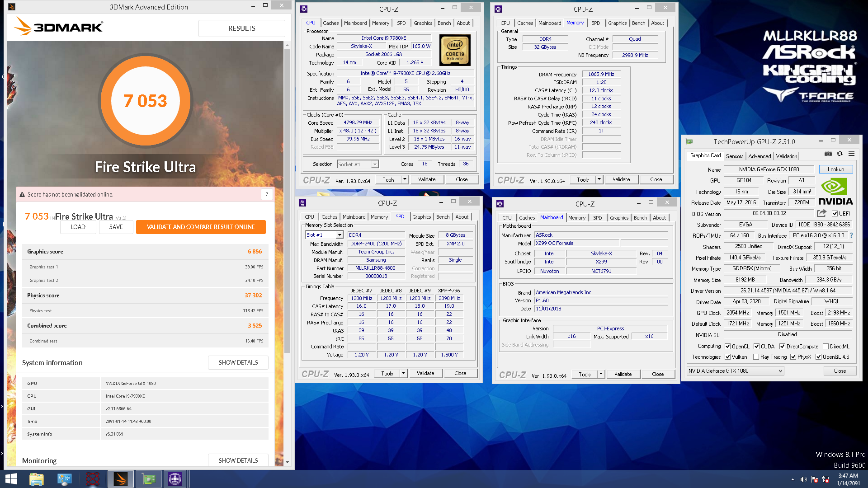The height and width of the screenshot is (488, 868).
Task: Open the Control Panel taskbar icon
Action: (64, 479)
